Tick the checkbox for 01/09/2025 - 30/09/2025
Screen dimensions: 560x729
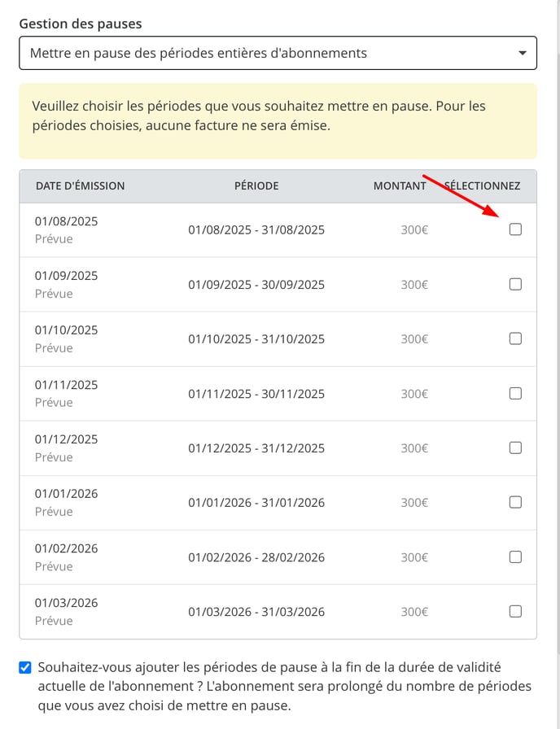(515, 284)
